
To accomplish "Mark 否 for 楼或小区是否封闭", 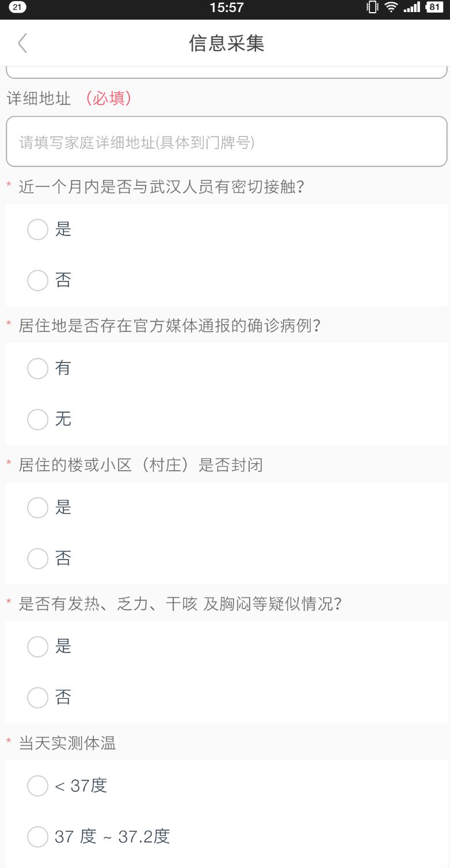I will 38,558.
